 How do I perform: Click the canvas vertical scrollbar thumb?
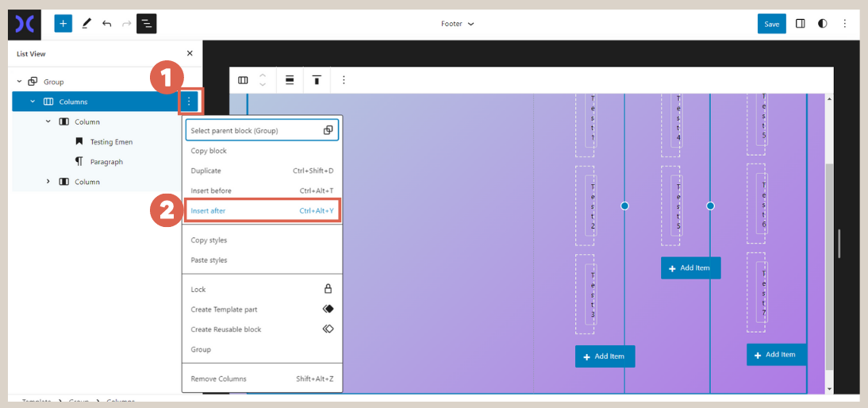pos(828,267)
